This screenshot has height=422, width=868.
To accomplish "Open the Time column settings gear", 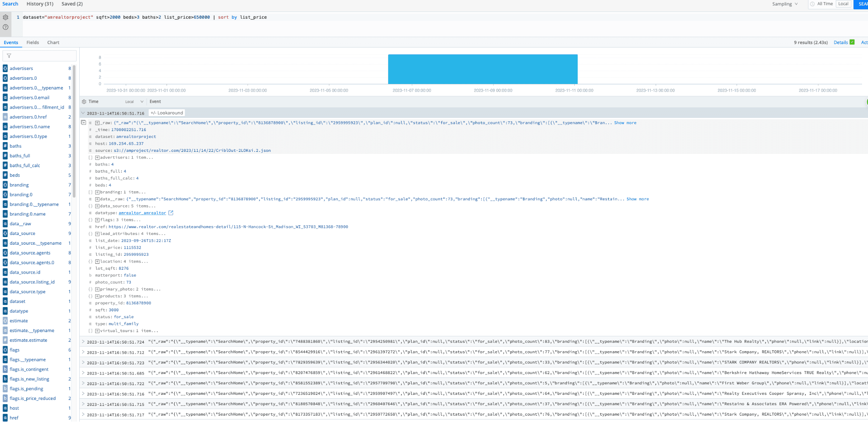I will click(84, 102).
